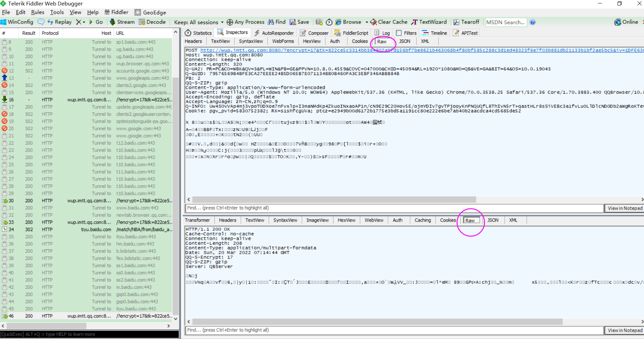The height and width of the screenshot is (339, 644).
Task: Switch to the AutoResponder tab
Action: coord(274,33)
